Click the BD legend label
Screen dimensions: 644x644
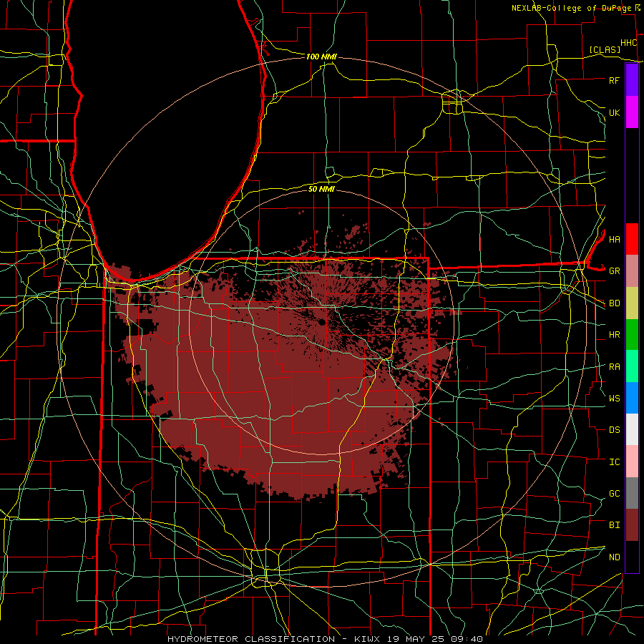614,303
